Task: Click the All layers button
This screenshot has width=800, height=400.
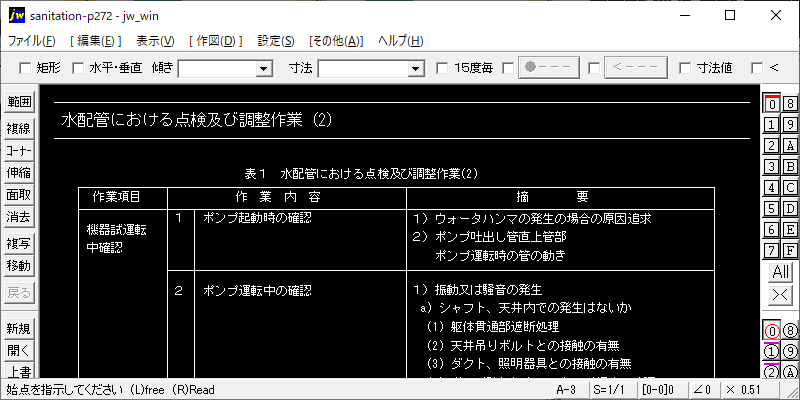Action: pyautogui.click(x=781, y=272)
